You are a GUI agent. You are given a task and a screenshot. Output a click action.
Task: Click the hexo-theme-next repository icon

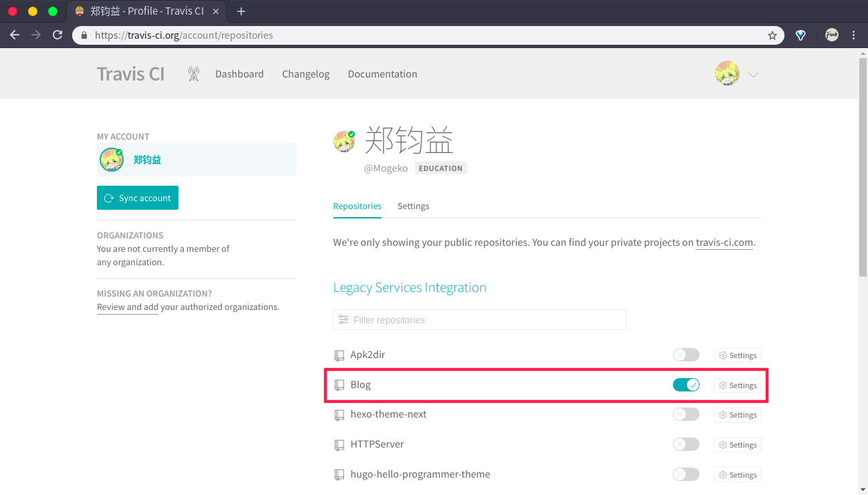click(x=339, y=415)
